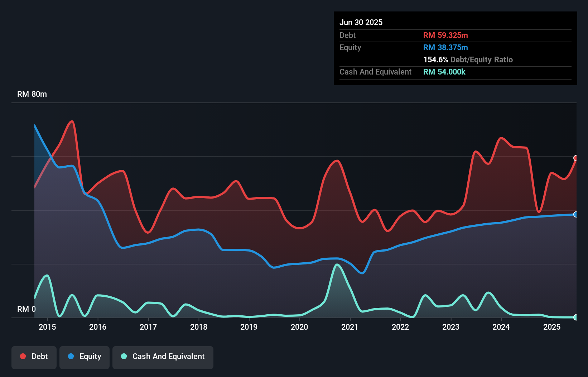
Task: Click the Jun 30 2025 tooltip date
Action: [361, 22]
